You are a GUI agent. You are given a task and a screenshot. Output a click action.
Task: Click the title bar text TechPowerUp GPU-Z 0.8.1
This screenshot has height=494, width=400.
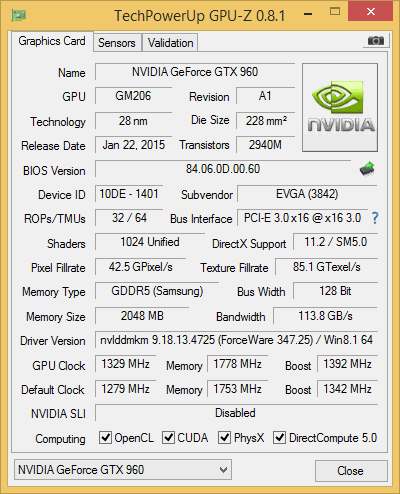[x=200, y=15]
